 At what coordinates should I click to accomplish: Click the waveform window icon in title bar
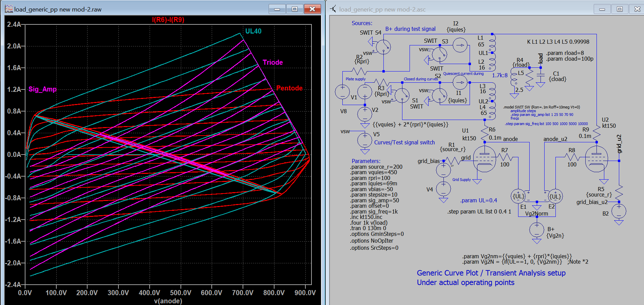click(x=8, y=9)
